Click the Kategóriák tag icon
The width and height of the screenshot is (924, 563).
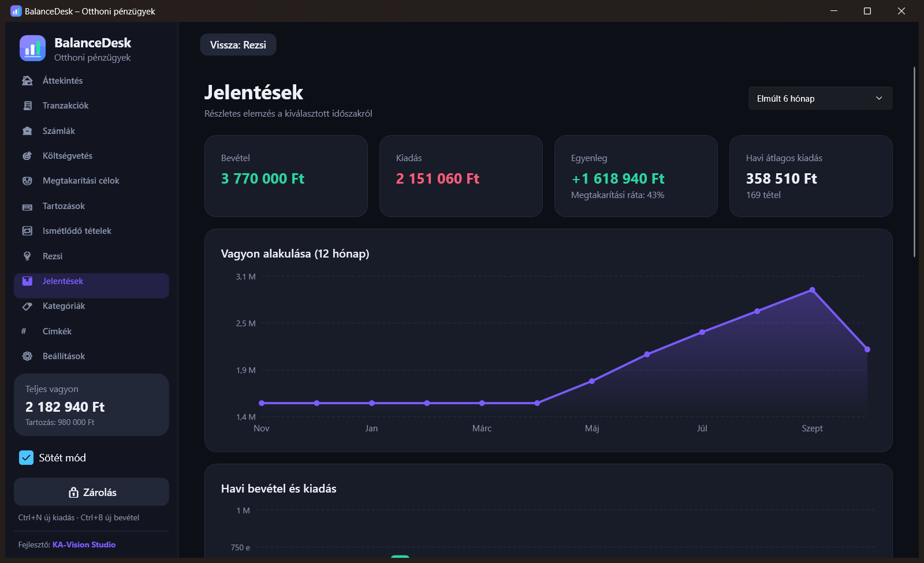click(x=27, y=307)
